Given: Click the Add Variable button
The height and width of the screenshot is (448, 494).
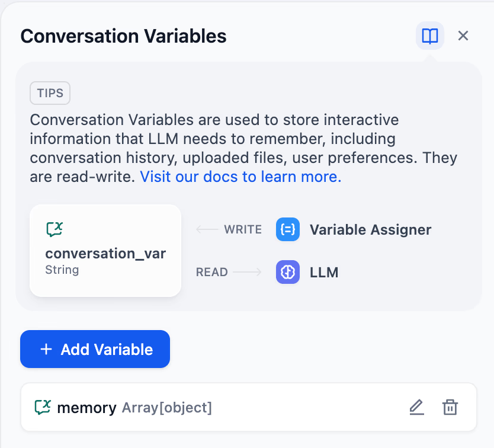Looking at the screenshot, I should [95, 349].
